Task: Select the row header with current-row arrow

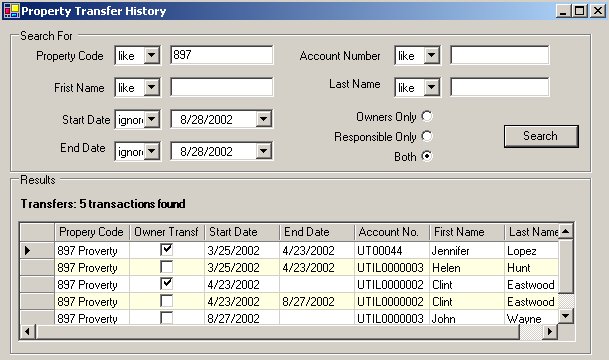Action: [x=37, y=250]
